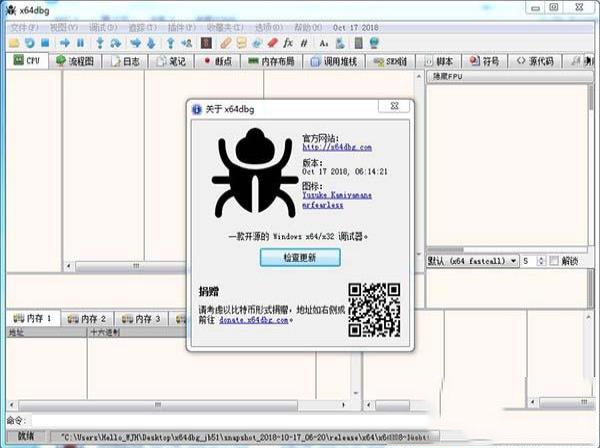Click the Restart debuggee toolbar icon
Viewport: 600px width, 448px height.
[29, 43]
